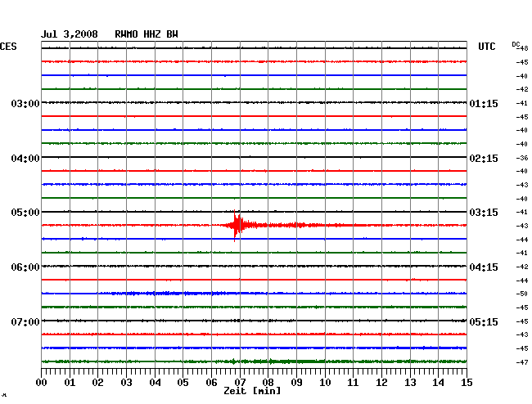
Task: Click the minute axis tick label "04"
Action: (155, 382)
